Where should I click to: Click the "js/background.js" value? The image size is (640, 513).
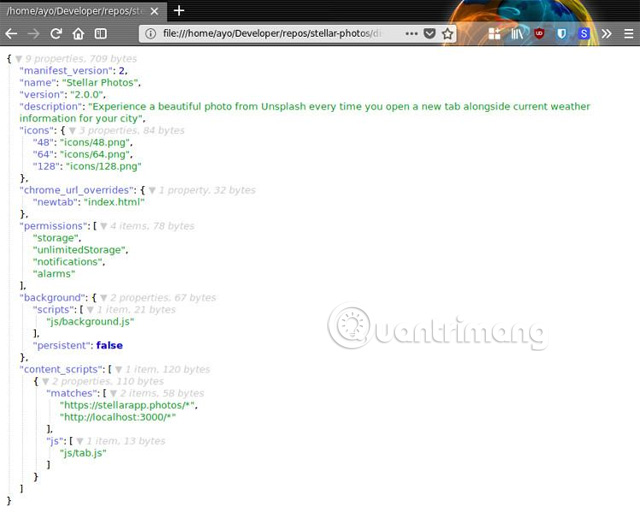[90, 322]
